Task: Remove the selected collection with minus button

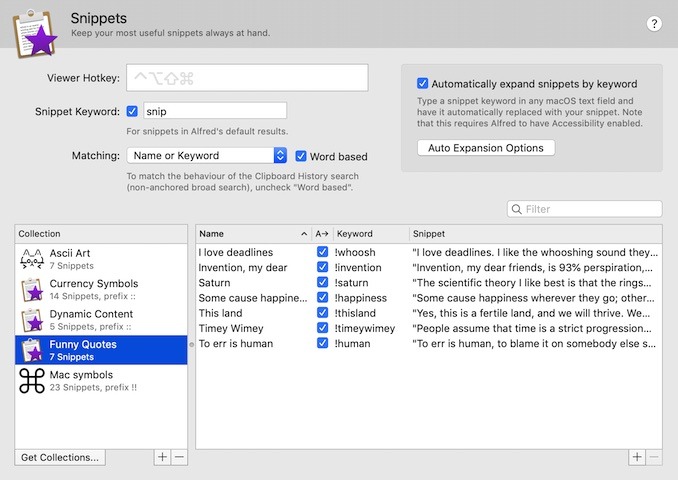Action: click(179, 457)
